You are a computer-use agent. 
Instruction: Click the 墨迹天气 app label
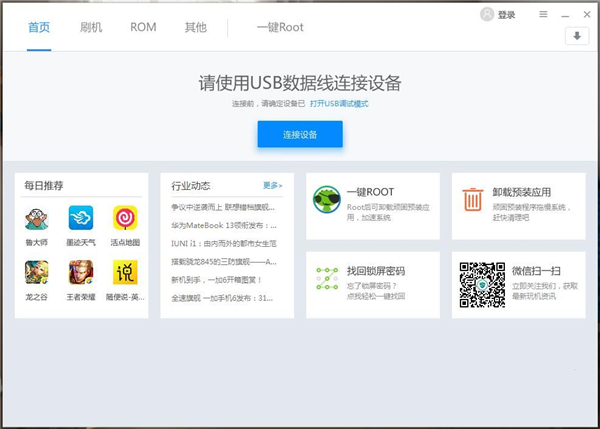click(x=81, y=242)
